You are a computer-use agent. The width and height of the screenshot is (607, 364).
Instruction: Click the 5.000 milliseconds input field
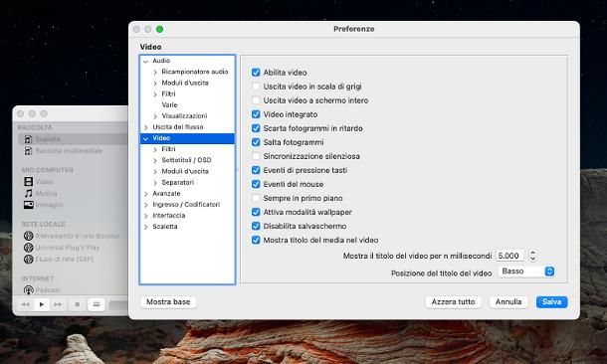click(x=509, y=256)
